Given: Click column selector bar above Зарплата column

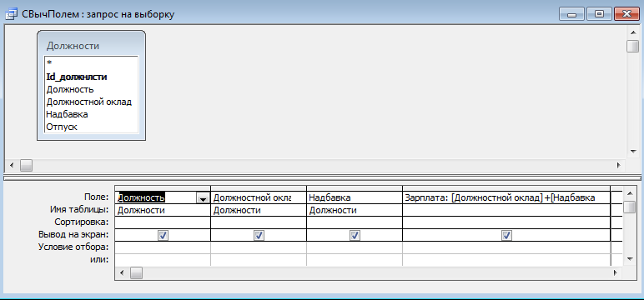Looking at the screenshot, I should click(506, 188).
